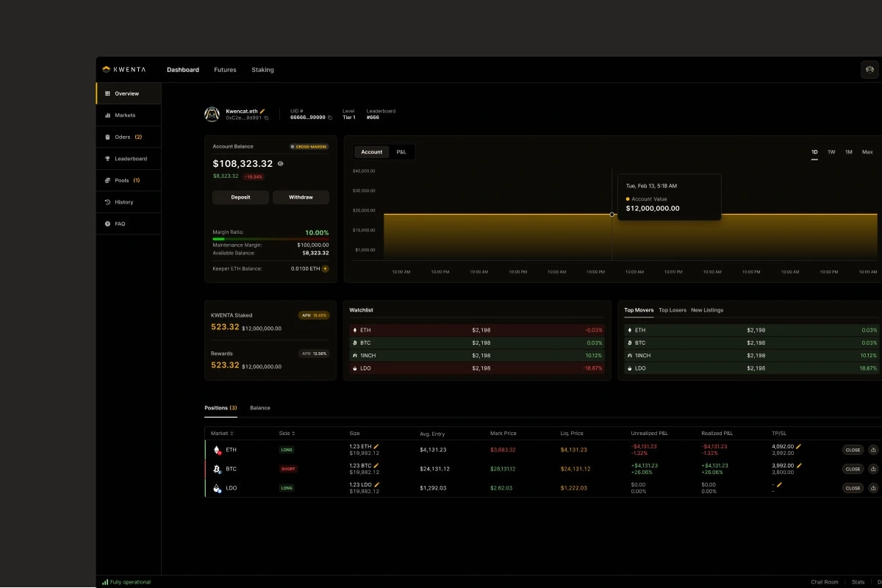Open 1INCH row in Top Movers

tap(752, 356)
